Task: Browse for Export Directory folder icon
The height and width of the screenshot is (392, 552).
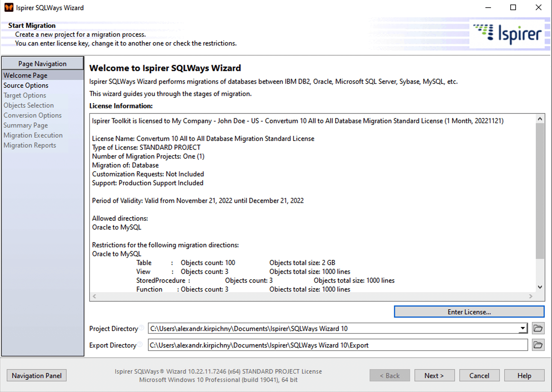Action: [x=538, y=345]
